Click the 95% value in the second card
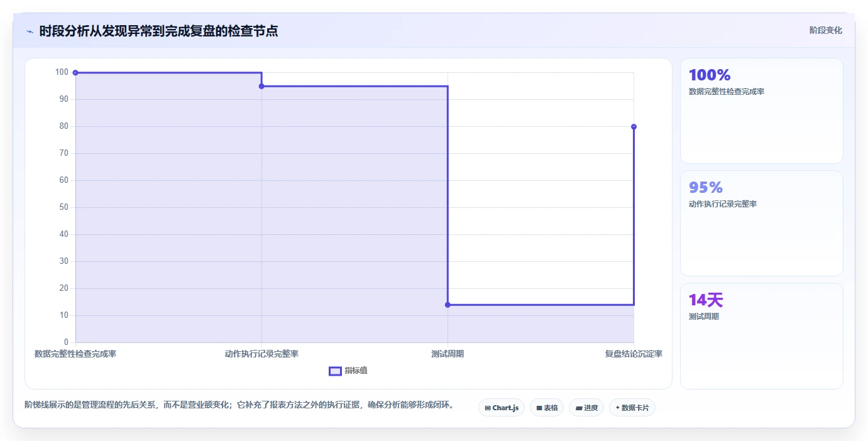 706,188
